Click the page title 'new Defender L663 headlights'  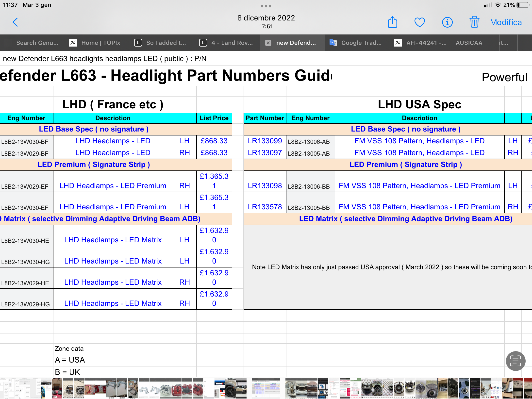pyautogui.click(x=105, y=59)
